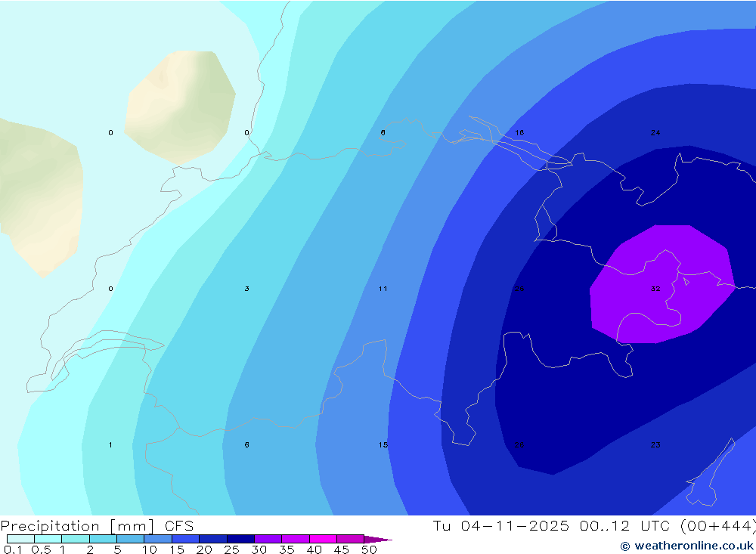Click the 0.1–0.5 mm legend swatch
Viewport: 756px width, 554px height.
20,539
